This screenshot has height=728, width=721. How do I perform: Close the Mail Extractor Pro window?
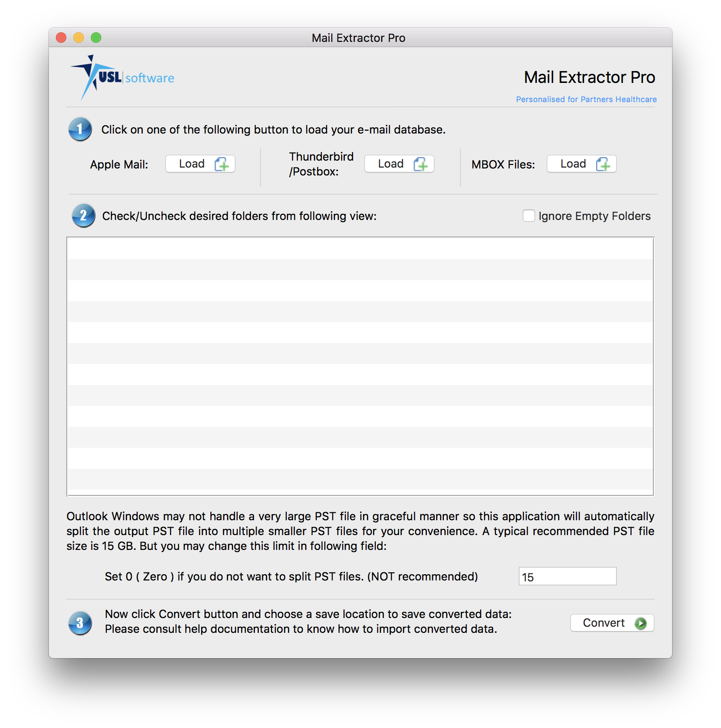(x=61, y=38)
